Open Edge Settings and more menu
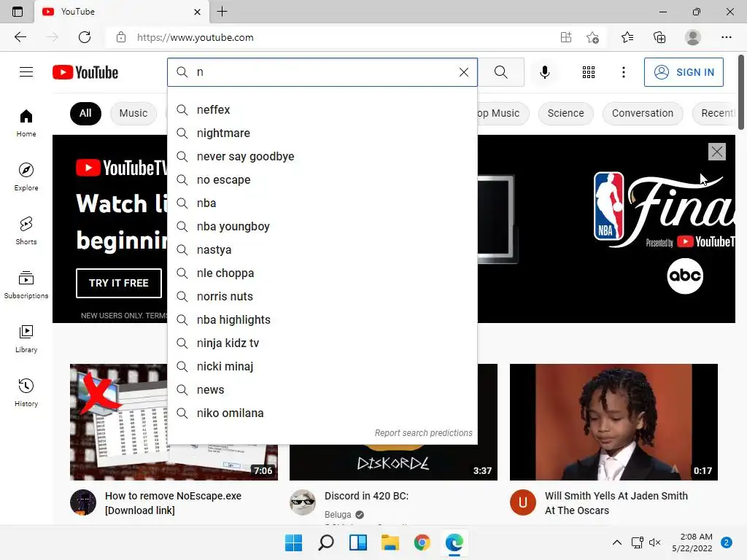The height and width of the screenshot is (560, 747). tap(726, 37)
